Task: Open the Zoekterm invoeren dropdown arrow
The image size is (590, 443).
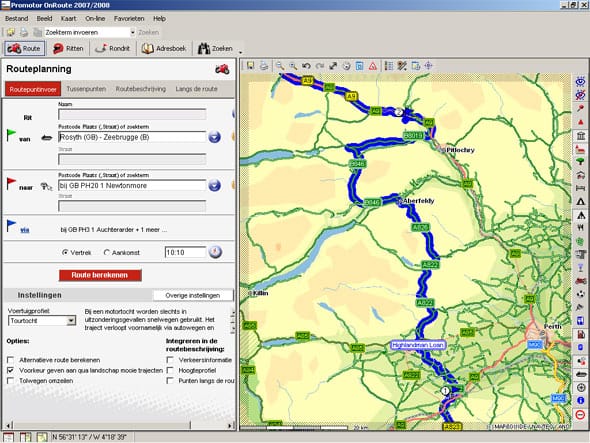Action: (x=132, y=32)
